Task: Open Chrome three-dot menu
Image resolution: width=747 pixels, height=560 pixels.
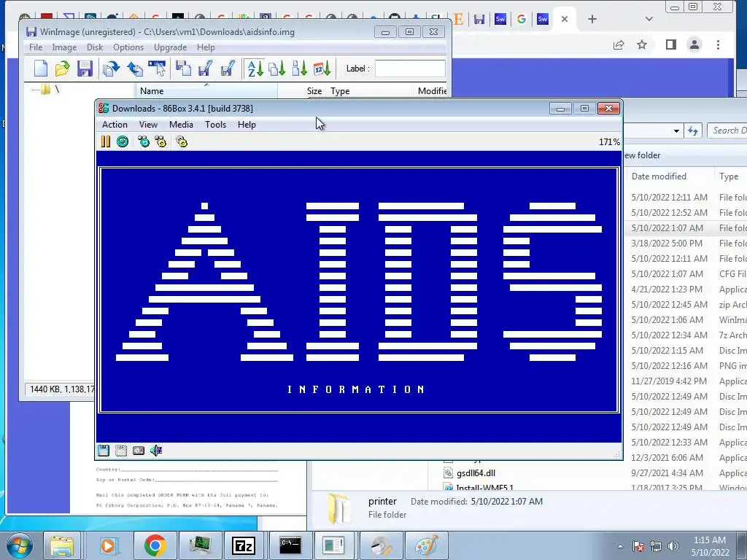Action: (718, 44)
